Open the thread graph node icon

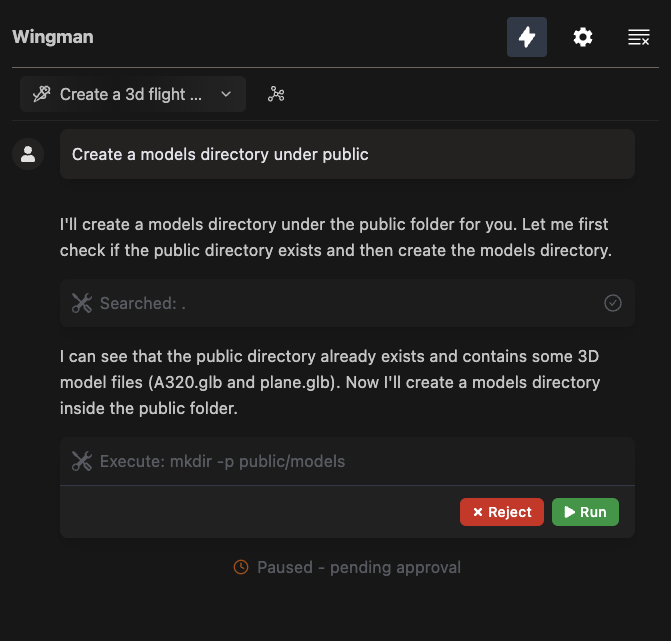click(277, 94)
